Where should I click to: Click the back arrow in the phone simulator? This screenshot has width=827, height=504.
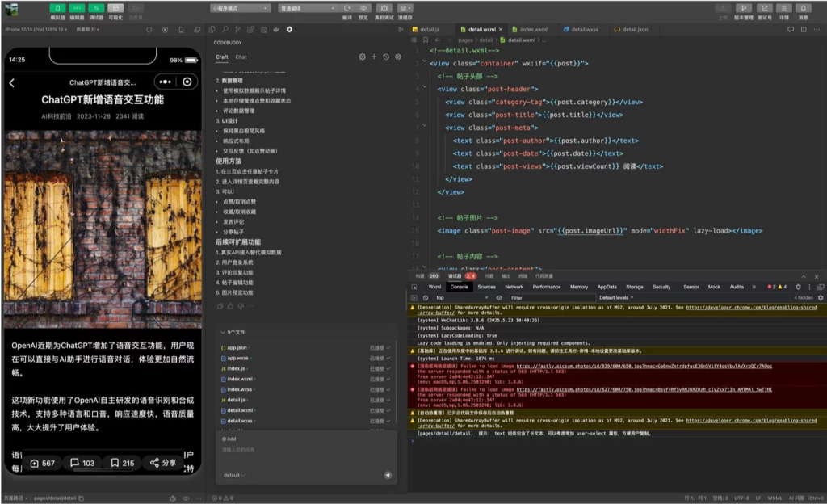click(x=11, y=82)
